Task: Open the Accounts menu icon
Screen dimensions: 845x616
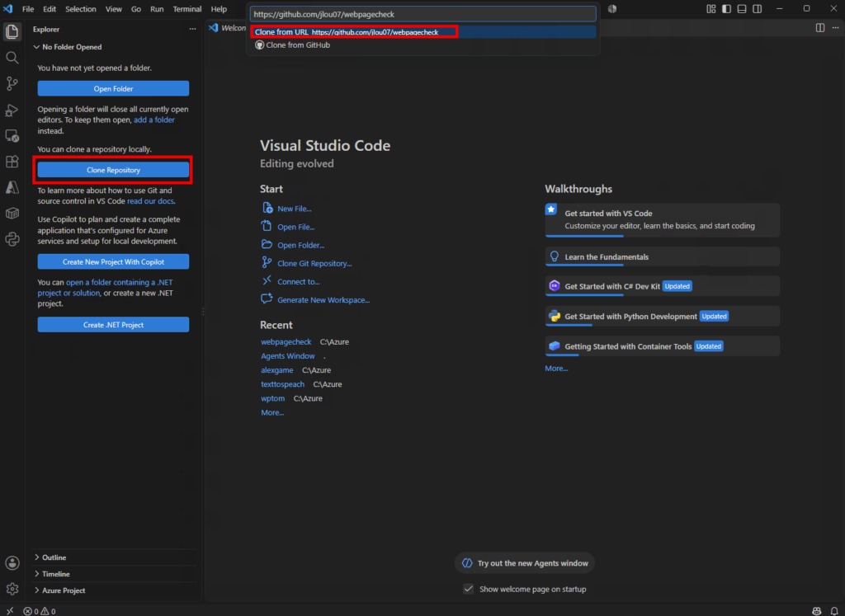Action: (x=12, y=562)
